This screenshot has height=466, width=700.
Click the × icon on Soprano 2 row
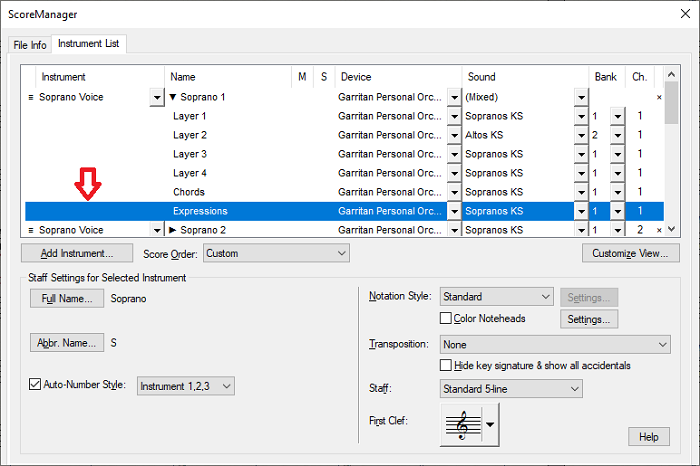(658, 230)
